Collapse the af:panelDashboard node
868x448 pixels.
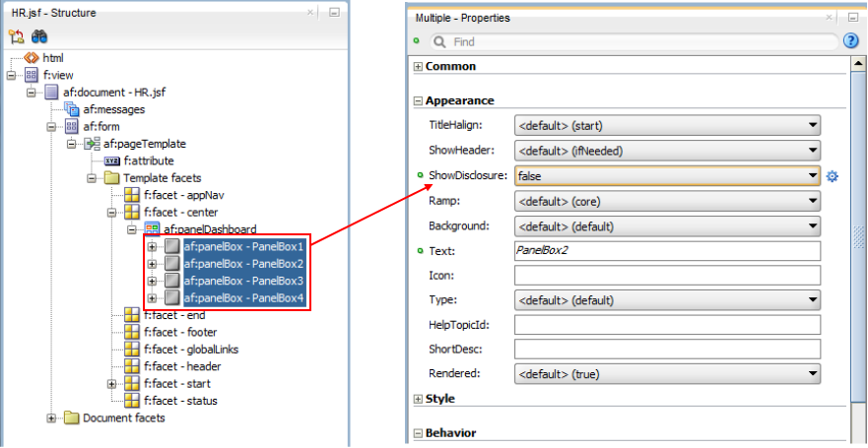coord(132,229)
